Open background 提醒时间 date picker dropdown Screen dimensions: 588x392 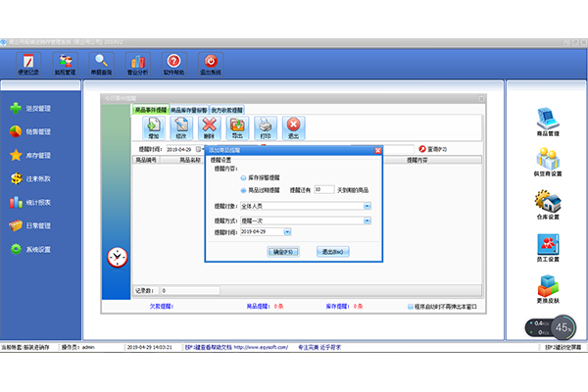(x=198, y=149)
